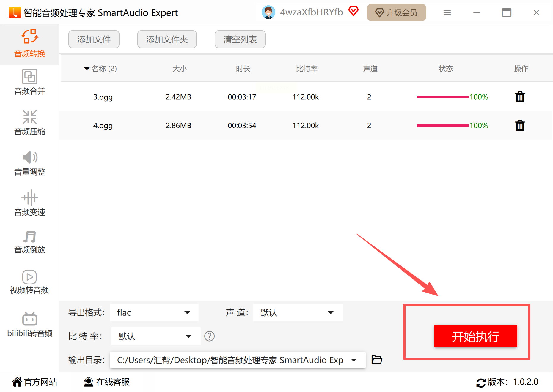Delete the 4.ogg row with trash icon
Image resolution: width=553 pixels, height=392 pixels.
tap(520, 125)
